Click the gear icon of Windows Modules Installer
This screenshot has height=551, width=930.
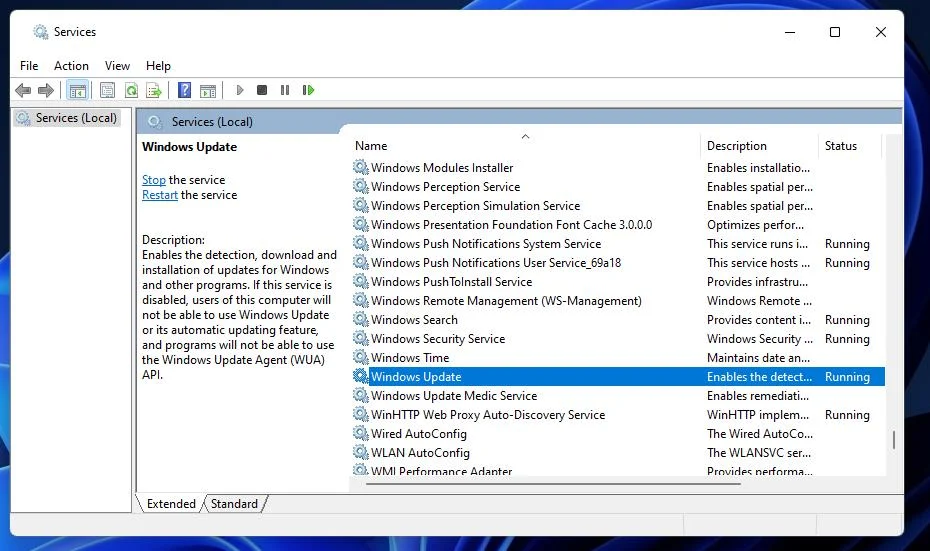(361, 167)
